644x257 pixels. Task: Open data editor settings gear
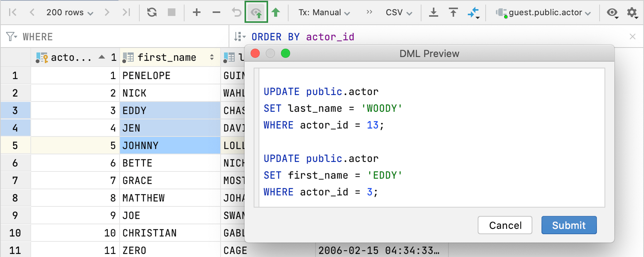pyautogui.click(x=632, y=13)
